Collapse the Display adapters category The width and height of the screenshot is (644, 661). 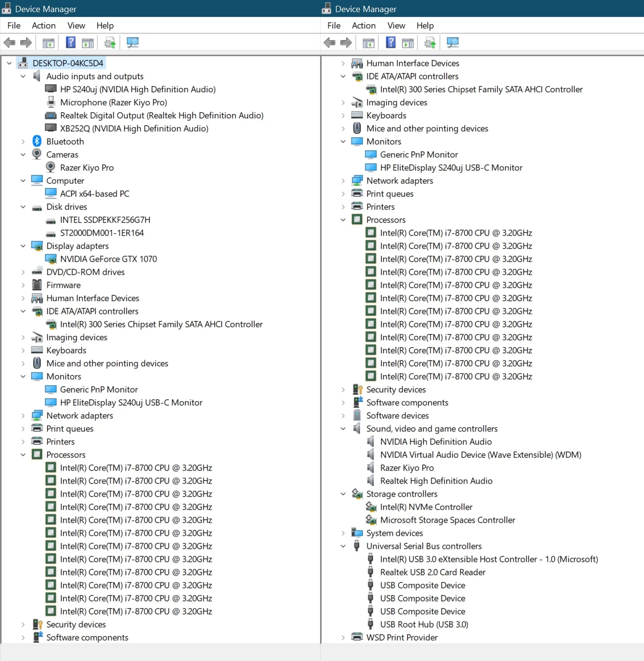(23, 245)
